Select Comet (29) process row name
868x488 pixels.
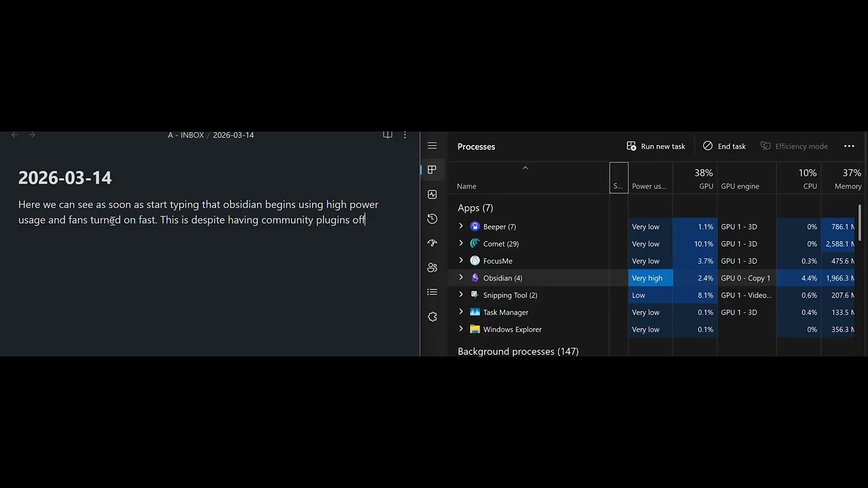pyautogui.click(x=500, y=243)
